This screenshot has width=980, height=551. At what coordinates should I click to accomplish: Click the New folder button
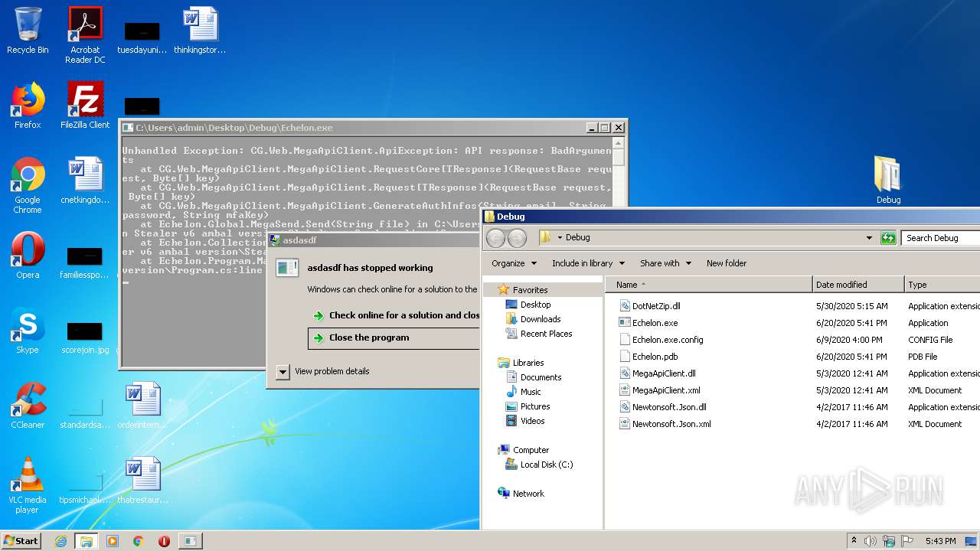pos(726,263)
